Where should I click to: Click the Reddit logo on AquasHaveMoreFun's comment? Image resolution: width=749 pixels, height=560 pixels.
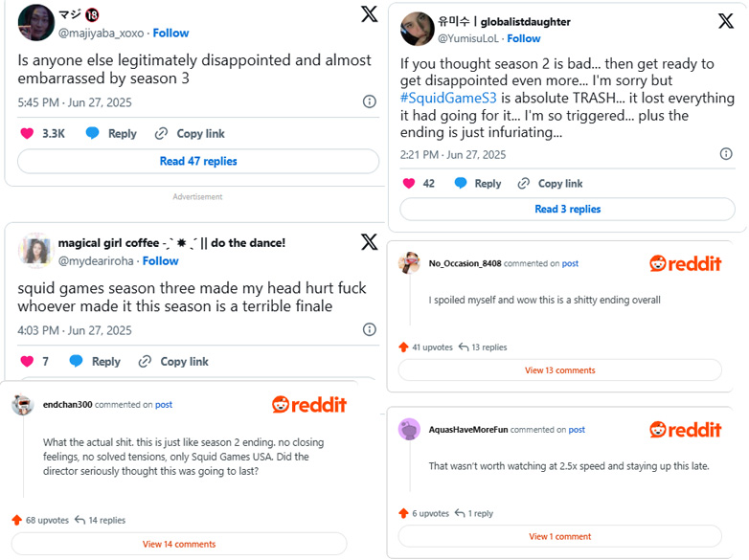click(x=685, y=430)
